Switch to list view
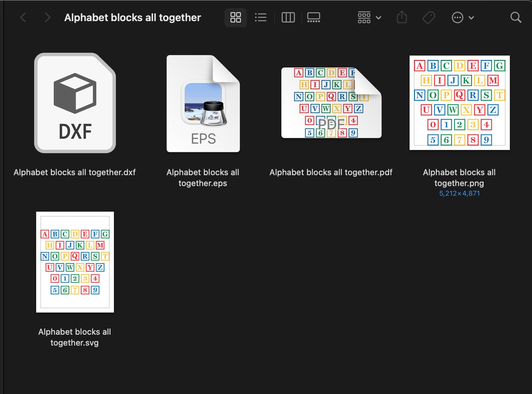The height and width of the screenshot is (394, 532). pos(261,17)
